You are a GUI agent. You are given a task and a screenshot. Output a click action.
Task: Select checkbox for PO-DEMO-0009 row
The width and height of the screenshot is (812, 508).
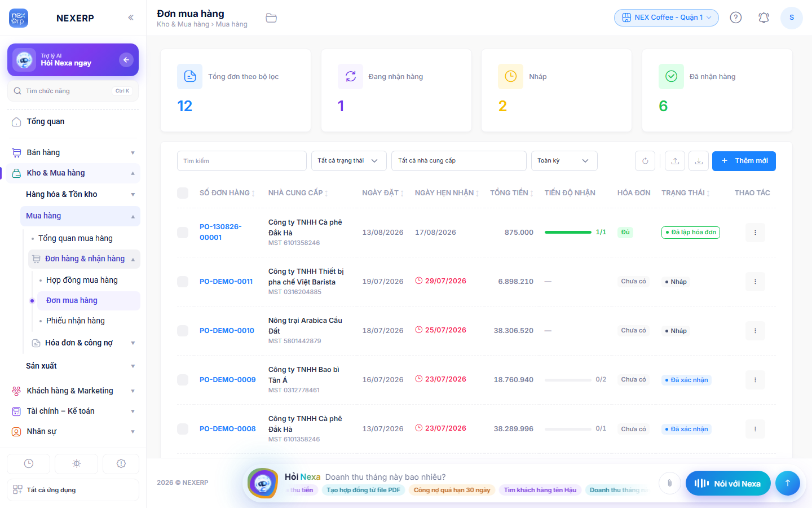coord(183,380)
